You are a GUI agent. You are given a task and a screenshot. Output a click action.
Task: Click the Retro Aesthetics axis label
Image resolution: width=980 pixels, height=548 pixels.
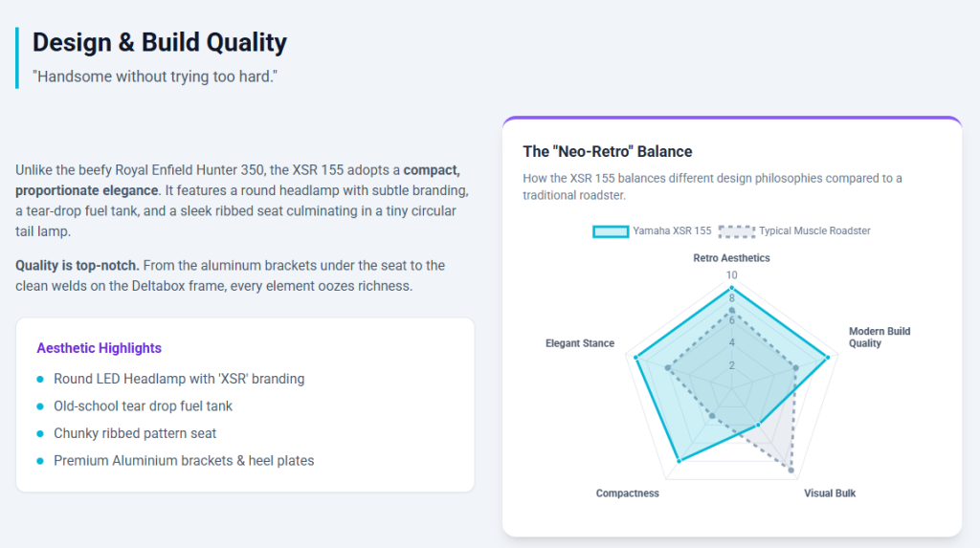coord(731,258)
